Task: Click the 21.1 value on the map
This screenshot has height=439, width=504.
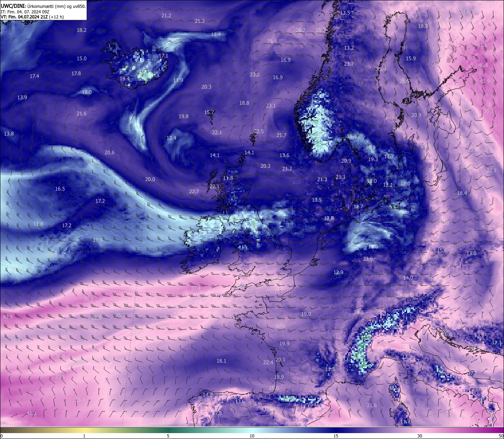Action: click(341, 177)
